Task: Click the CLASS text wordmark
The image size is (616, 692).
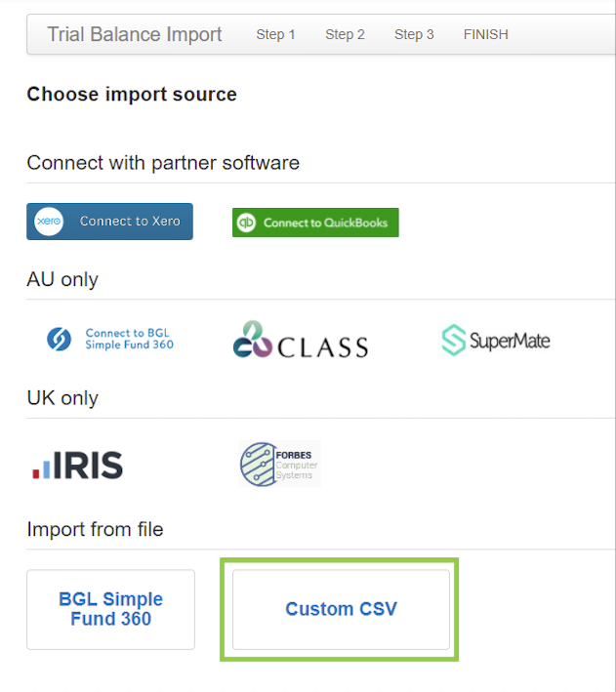Action: 323,346
